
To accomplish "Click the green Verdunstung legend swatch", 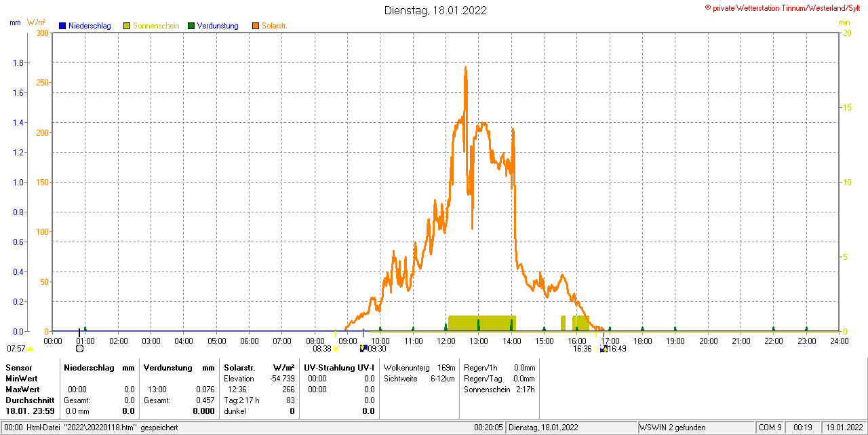I will coord(191,26).
